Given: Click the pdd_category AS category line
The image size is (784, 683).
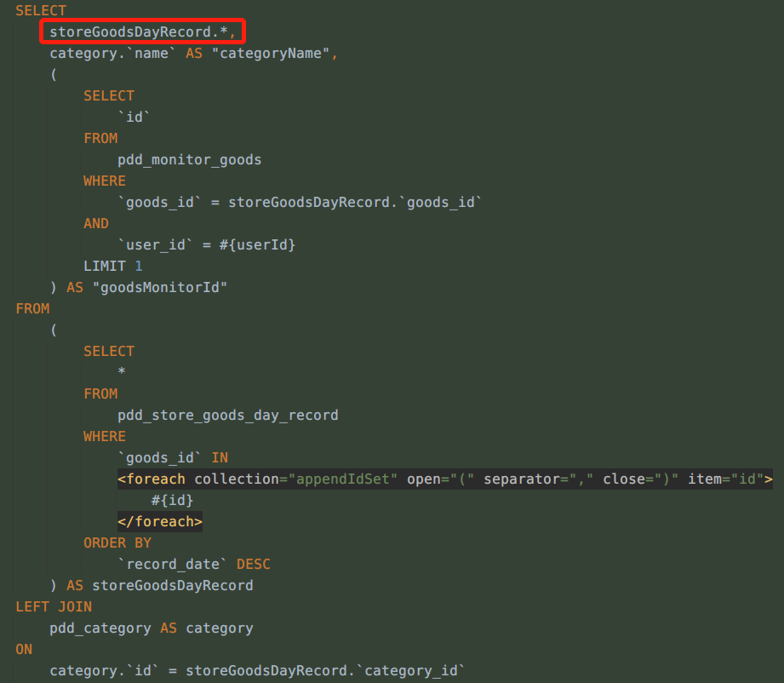Looking at the screenshot, I should click(x=152, y=628).
